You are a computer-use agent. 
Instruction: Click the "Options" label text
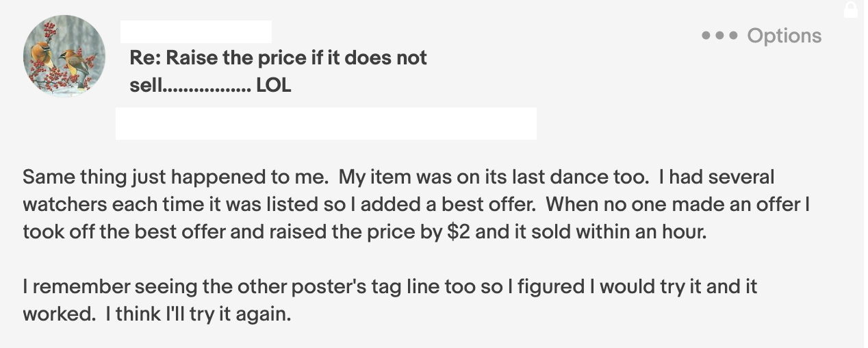pos(784,36)
